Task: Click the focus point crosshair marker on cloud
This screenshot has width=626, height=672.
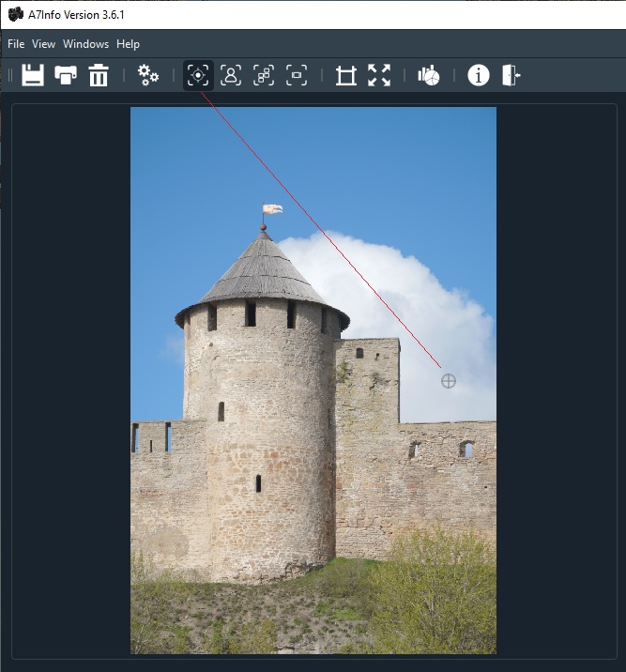Action: coord(449,380)
